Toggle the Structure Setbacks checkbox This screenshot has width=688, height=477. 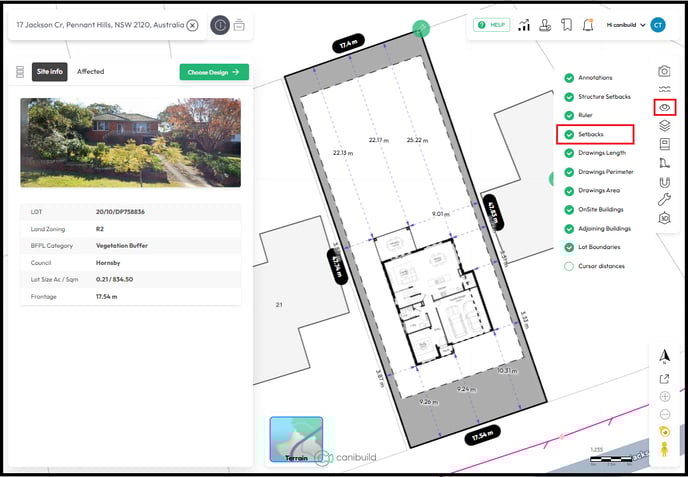pyautogui.click(x=569, y=96)
